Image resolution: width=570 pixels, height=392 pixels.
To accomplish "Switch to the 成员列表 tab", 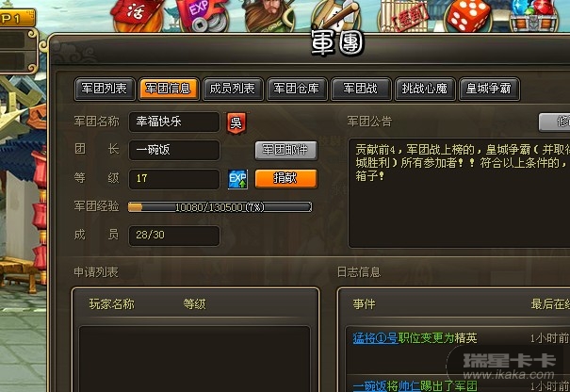I will [x=233, y=89].
